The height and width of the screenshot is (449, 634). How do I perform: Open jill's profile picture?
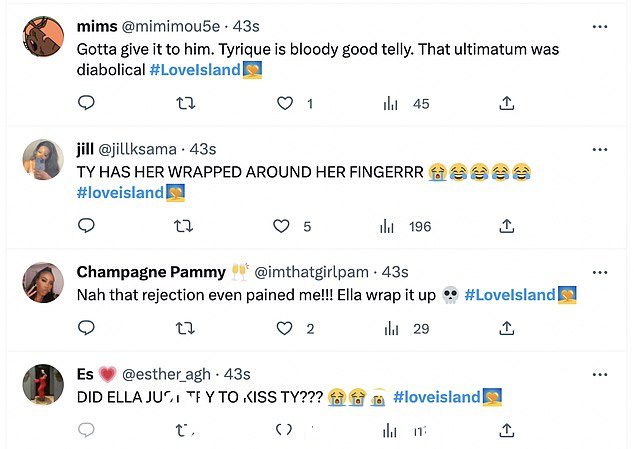point(43,159)
